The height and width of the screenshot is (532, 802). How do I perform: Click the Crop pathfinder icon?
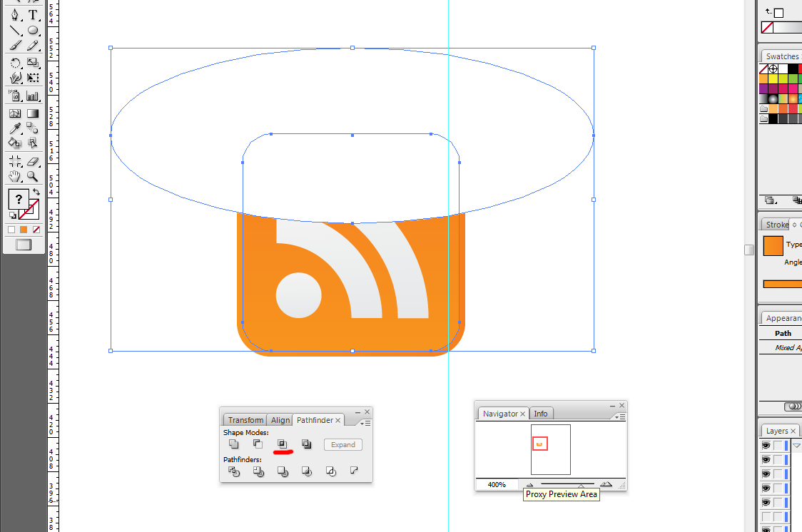point(307,471)
